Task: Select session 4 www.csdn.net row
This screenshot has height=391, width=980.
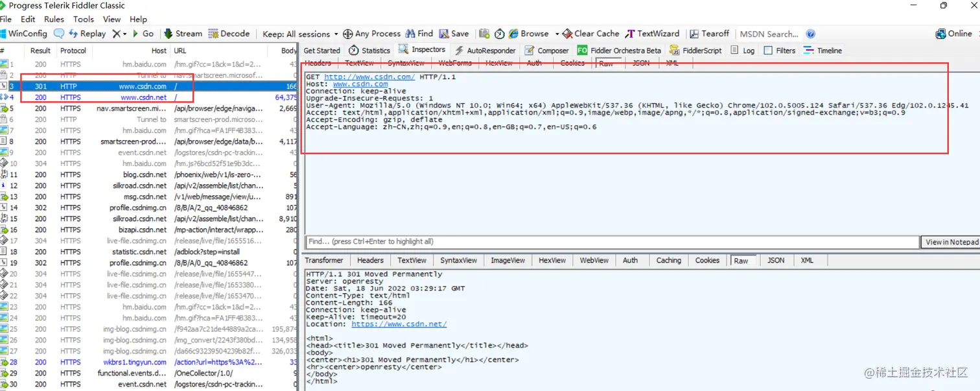Action: (x=149, y=97)
